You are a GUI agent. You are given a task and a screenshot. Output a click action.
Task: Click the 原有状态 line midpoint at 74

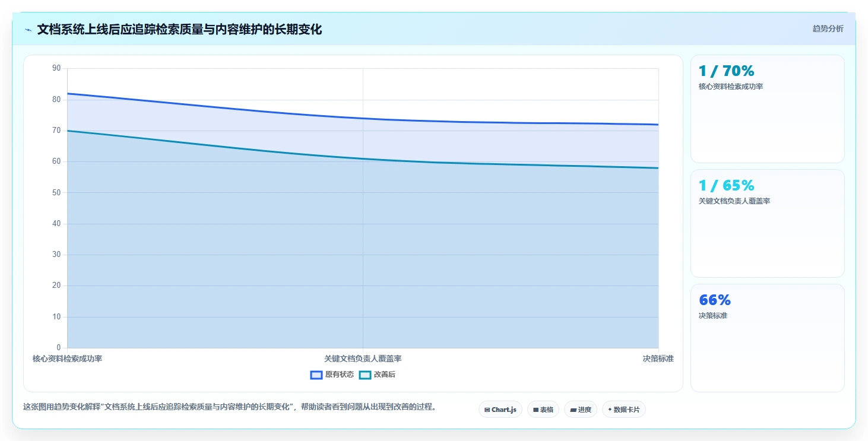(x=363, y=118)
